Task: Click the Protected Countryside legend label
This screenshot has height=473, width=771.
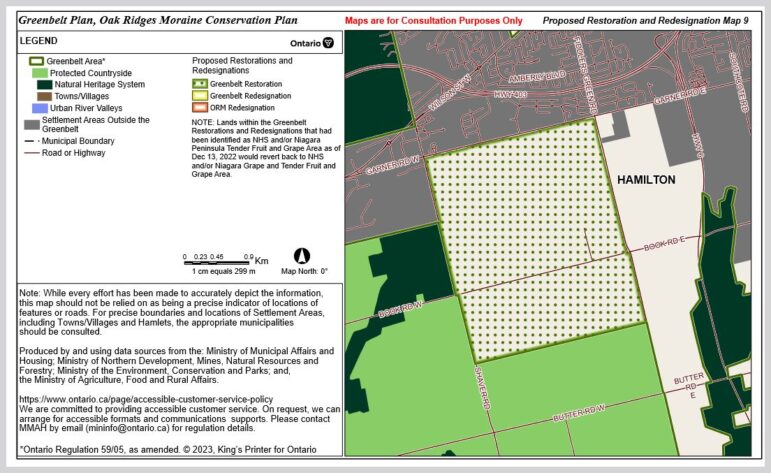Action: pyautogui.click(x=91, y=73)
